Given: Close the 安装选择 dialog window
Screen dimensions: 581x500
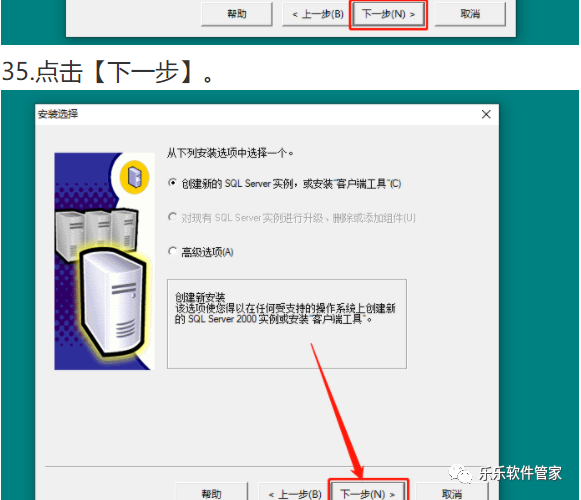Looking at the screenshot, I should click(x=486, y=114).
